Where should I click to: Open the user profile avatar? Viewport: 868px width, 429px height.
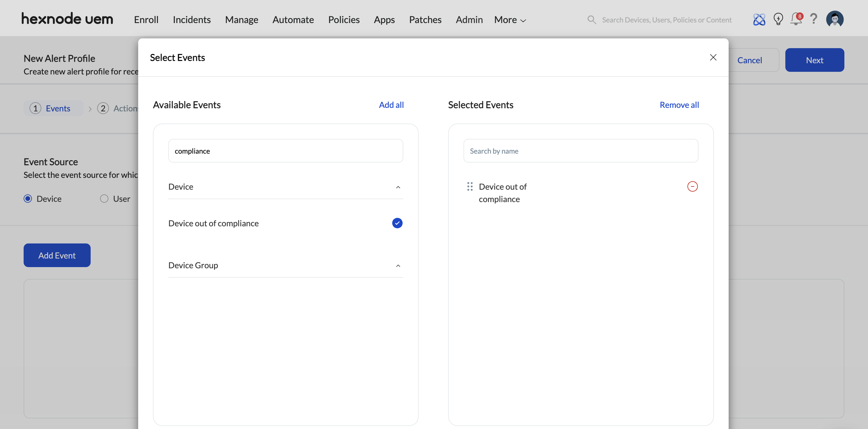pyautogui.click(x=835, y=19)
